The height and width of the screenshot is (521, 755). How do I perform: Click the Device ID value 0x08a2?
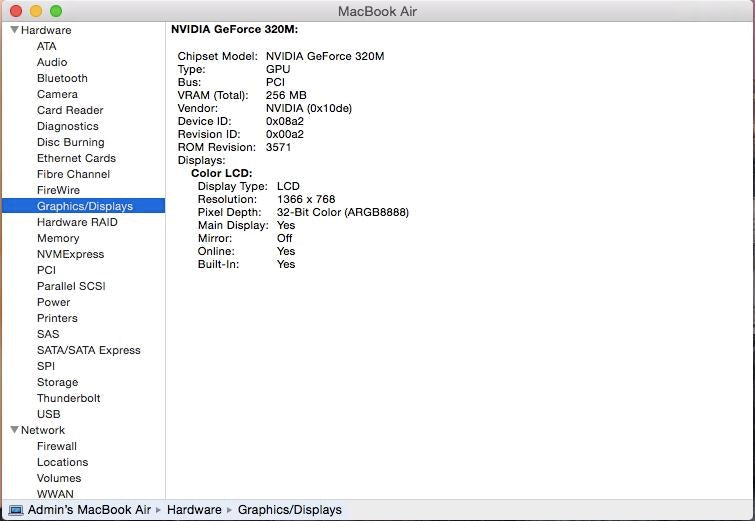[285, 121]
